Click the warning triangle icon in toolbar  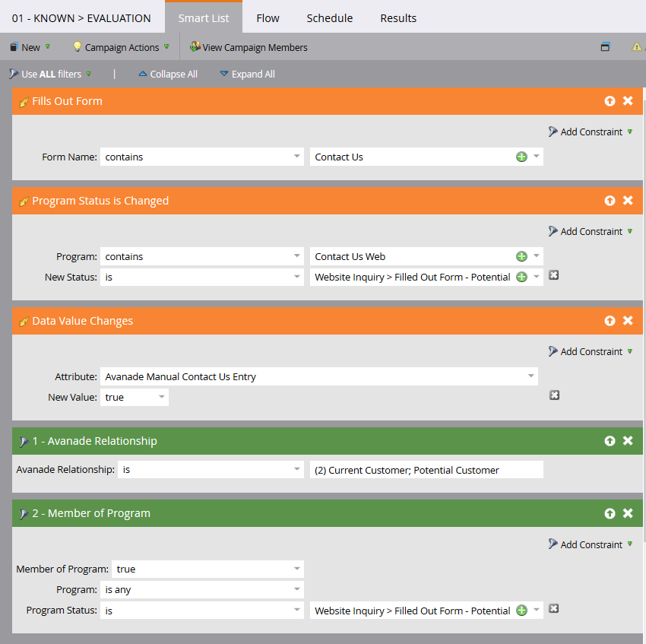tap(637, 47)
